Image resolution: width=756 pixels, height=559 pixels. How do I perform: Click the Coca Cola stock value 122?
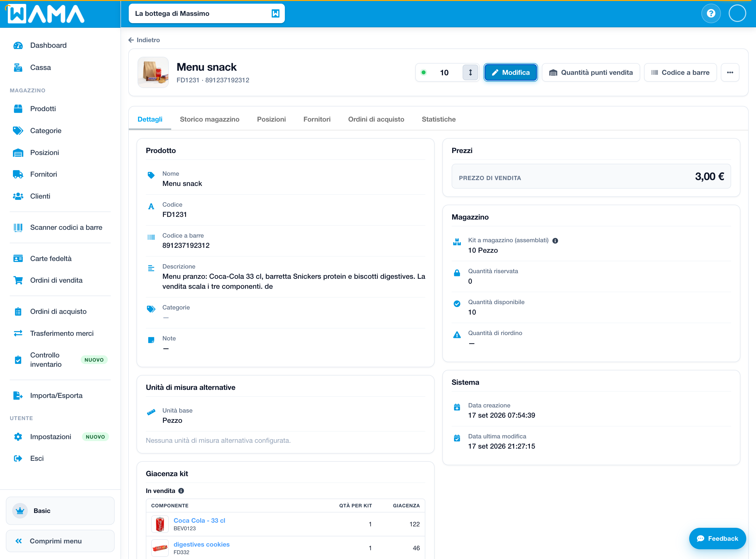tap(414, 524)
